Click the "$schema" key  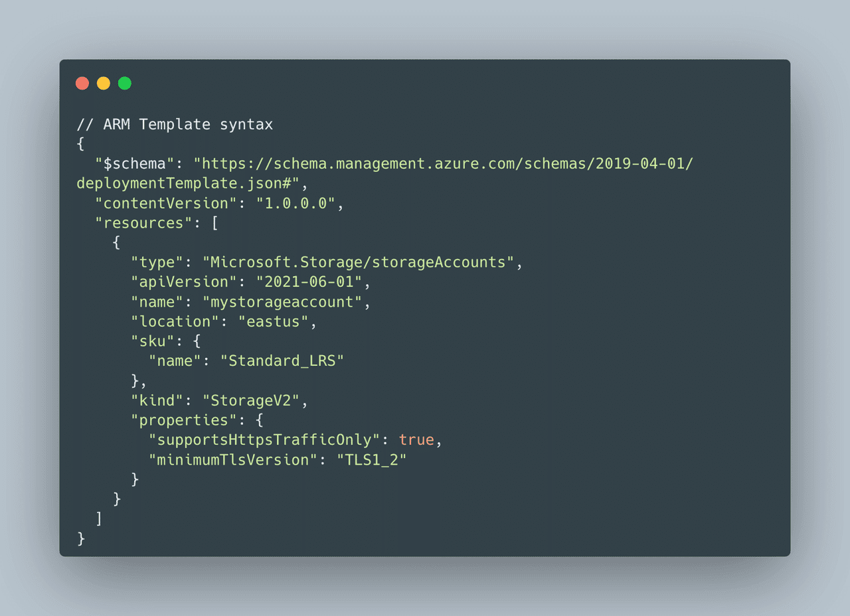[135, 163]
